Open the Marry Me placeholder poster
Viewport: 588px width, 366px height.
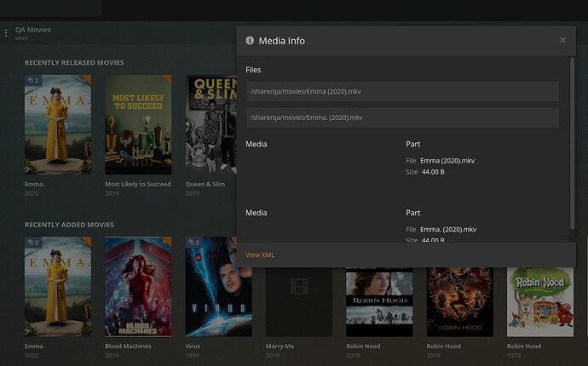pos(299,302)
